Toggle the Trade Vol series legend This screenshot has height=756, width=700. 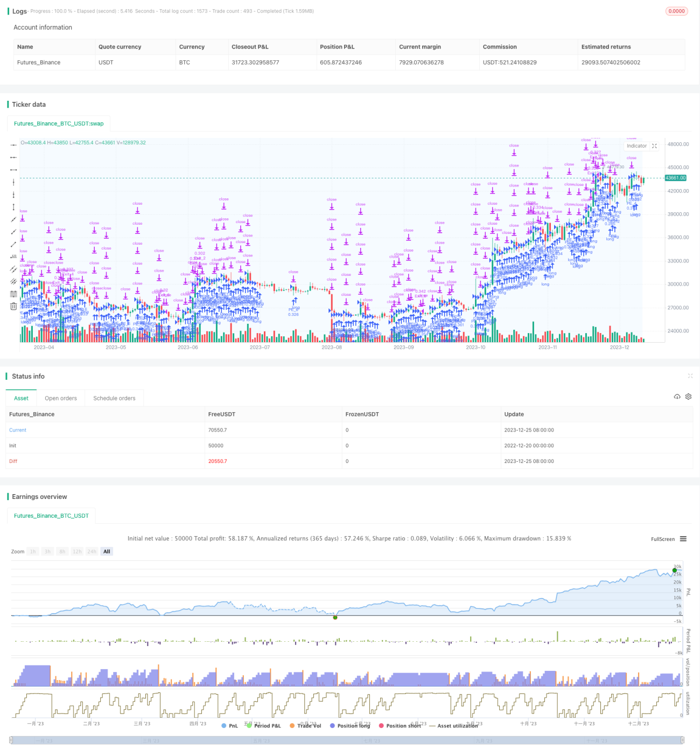(x=305, y=726)
